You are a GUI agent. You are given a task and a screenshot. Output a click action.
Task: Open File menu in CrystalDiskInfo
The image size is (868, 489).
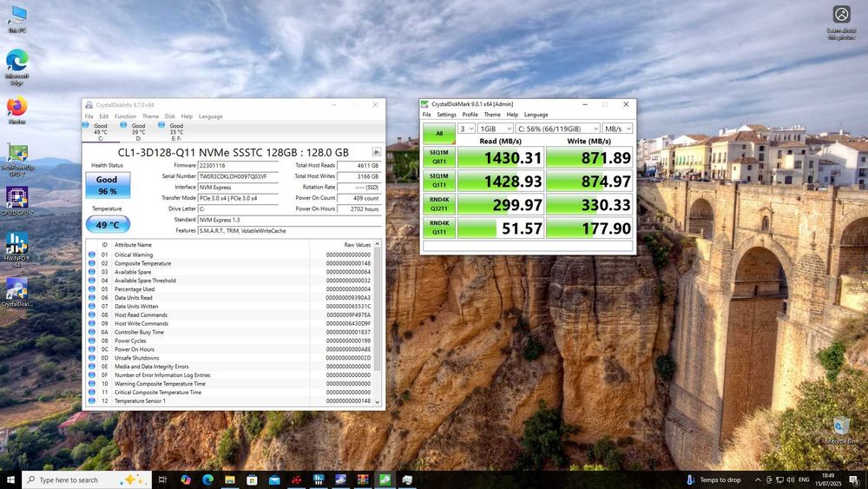pyautogui.click(x=89, y=116)
